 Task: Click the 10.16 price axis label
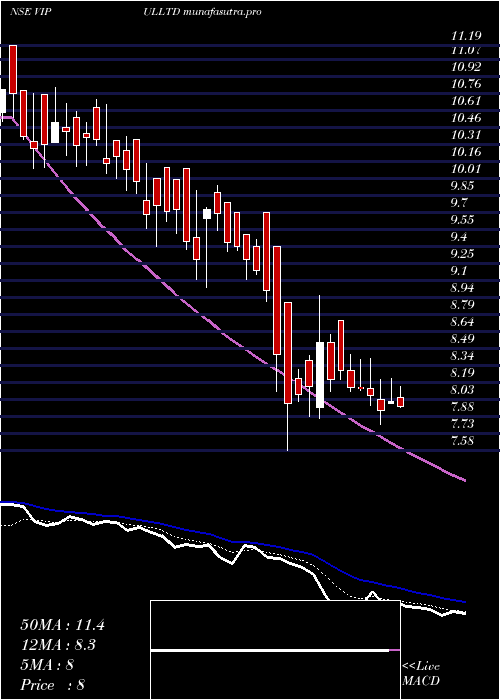coord(466,152)
